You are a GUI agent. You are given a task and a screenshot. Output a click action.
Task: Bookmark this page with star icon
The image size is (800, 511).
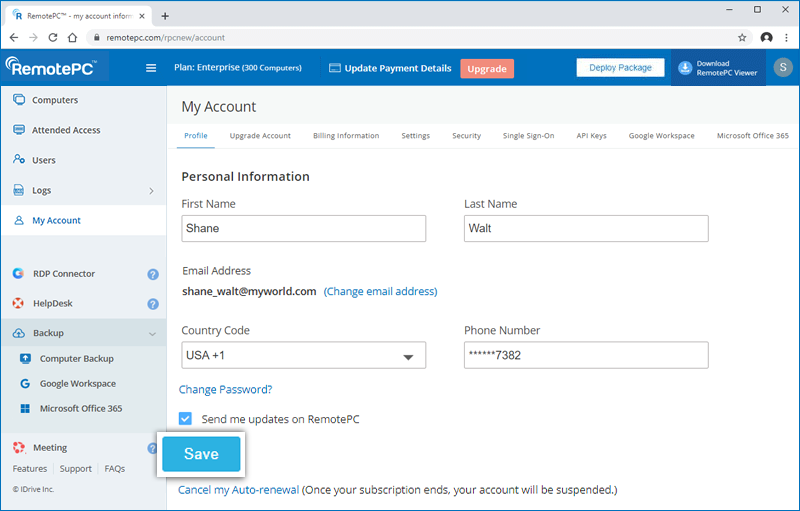742,37
